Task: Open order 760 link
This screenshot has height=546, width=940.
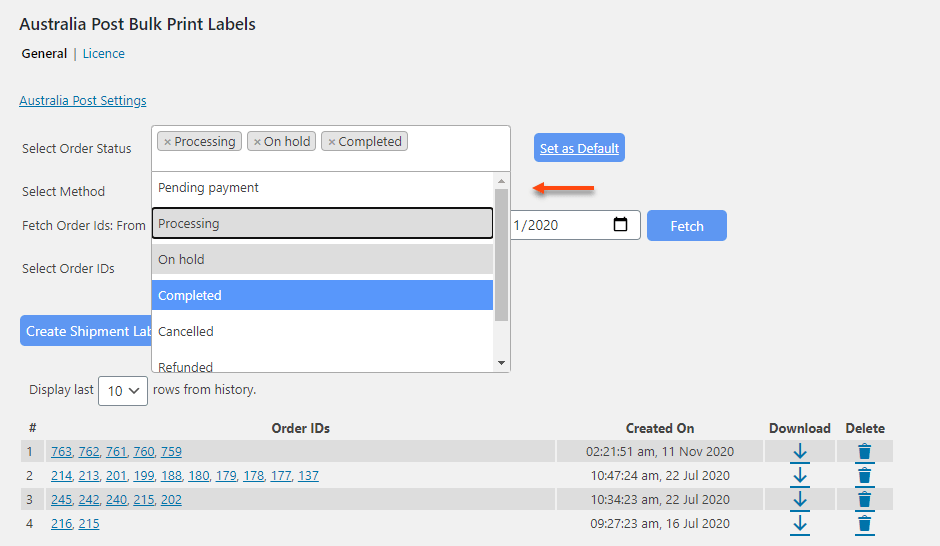Action: (144, 452)
